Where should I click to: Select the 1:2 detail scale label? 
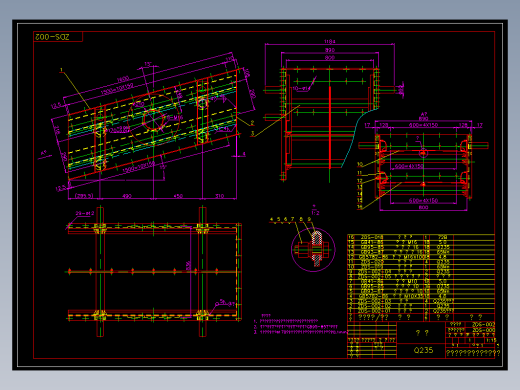click(315, 212)
